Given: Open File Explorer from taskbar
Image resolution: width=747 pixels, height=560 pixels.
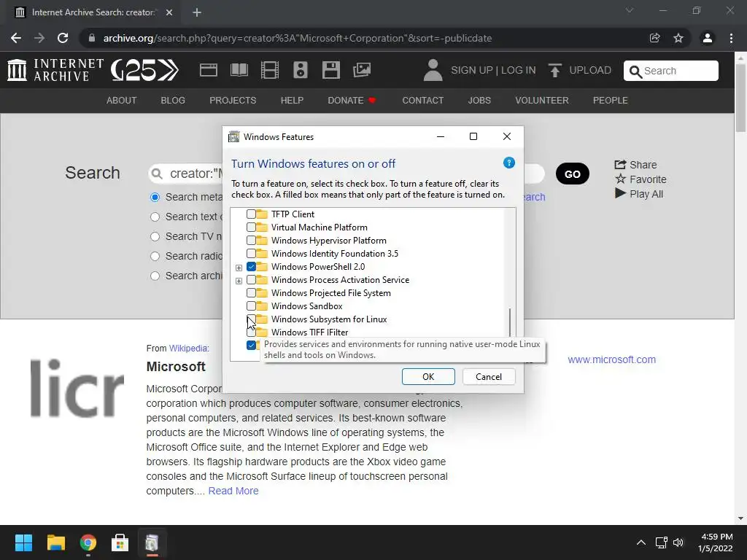Looking at the screenshot, I should (55, 542).
